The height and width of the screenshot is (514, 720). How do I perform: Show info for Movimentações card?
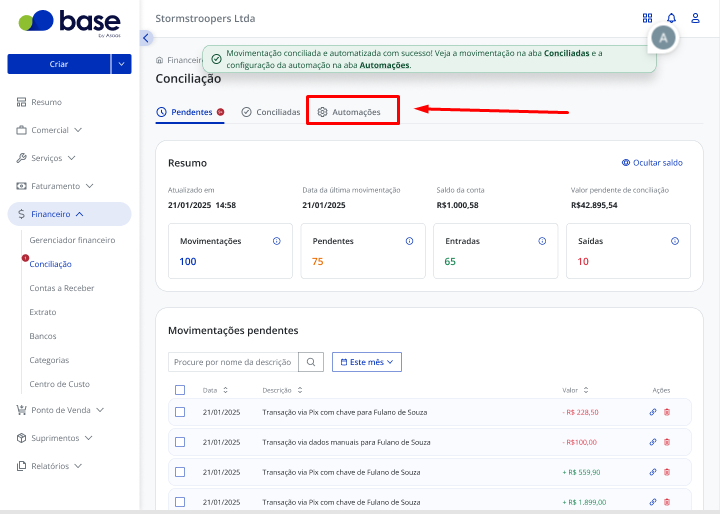[x=276, y=241]
